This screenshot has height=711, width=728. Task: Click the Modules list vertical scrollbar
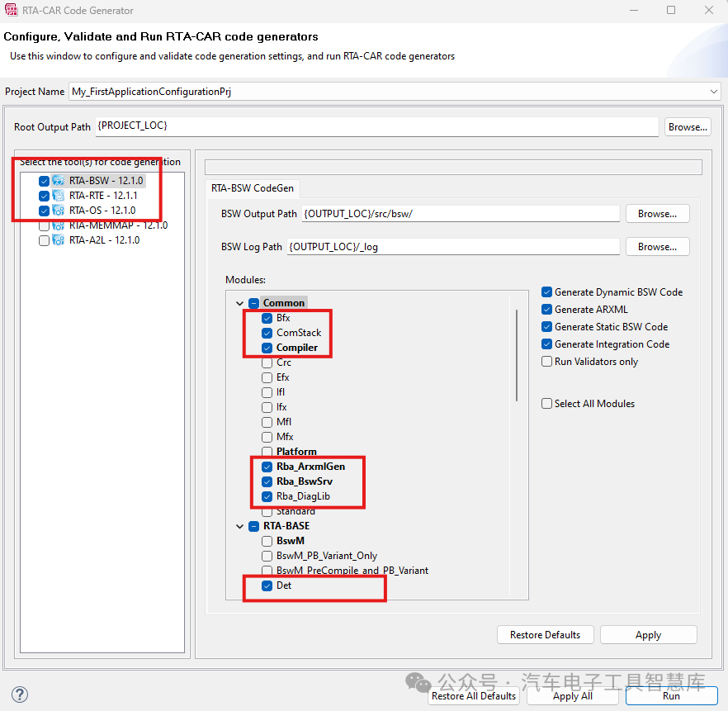coord(517,355)
